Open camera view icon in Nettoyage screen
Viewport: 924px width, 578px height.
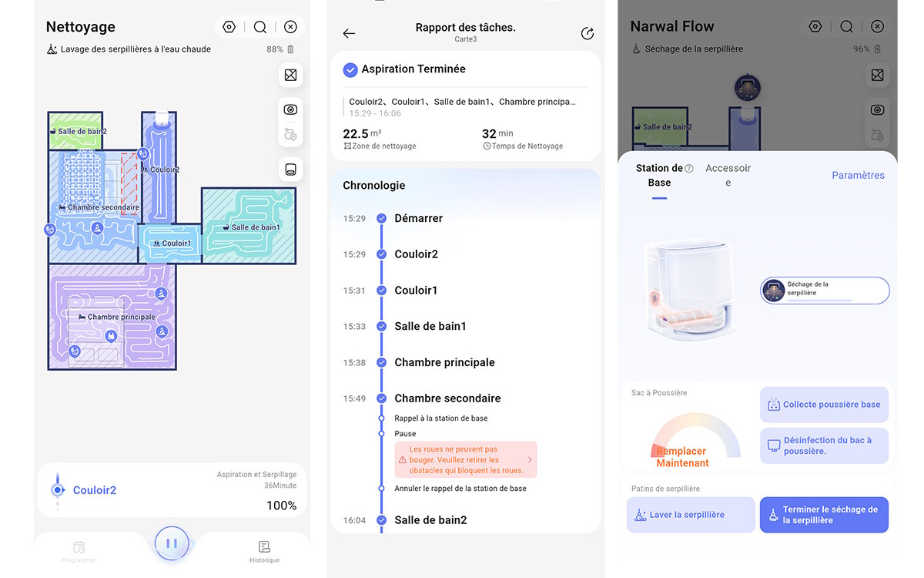tap(290, 109)
